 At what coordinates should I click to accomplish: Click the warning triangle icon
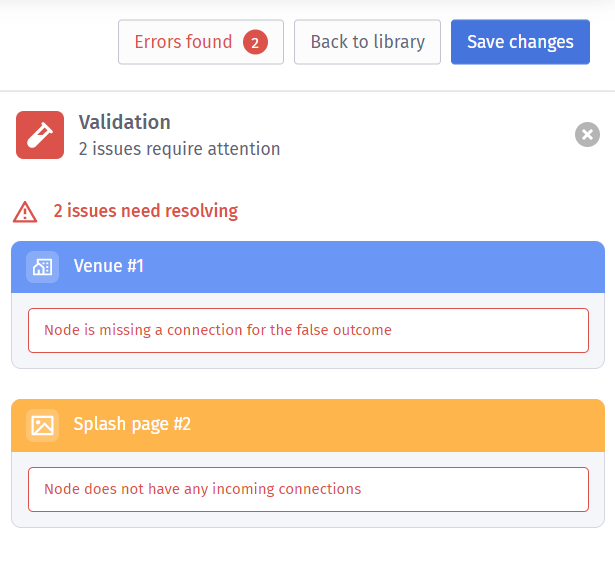click(25, 212)
